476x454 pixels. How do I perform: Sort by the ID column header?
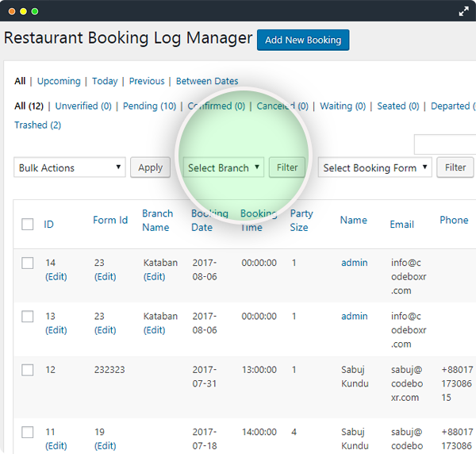point(48,224)
